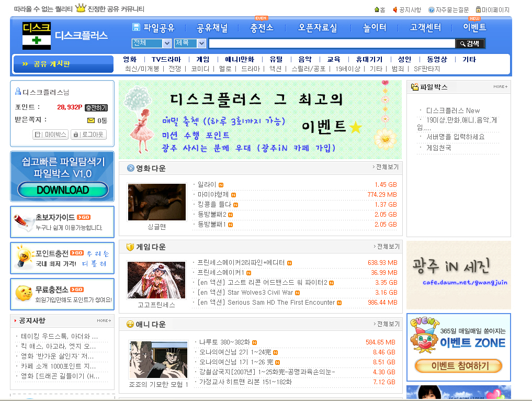Click the envelope icon next to 받은쪽지
Viewport: 532px width, 401px height.
[x=91, y=120]
